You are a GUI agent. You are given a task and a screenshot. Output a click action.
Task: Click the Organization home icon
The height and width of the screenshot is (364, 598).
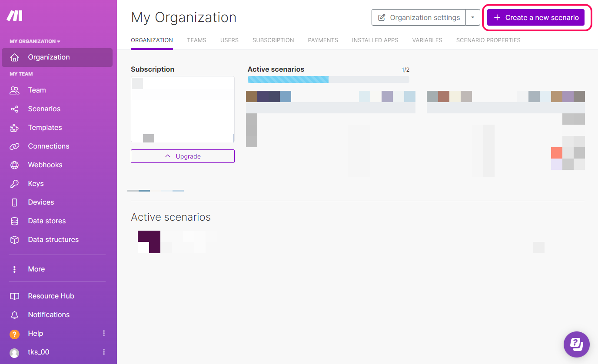(15, 57)
